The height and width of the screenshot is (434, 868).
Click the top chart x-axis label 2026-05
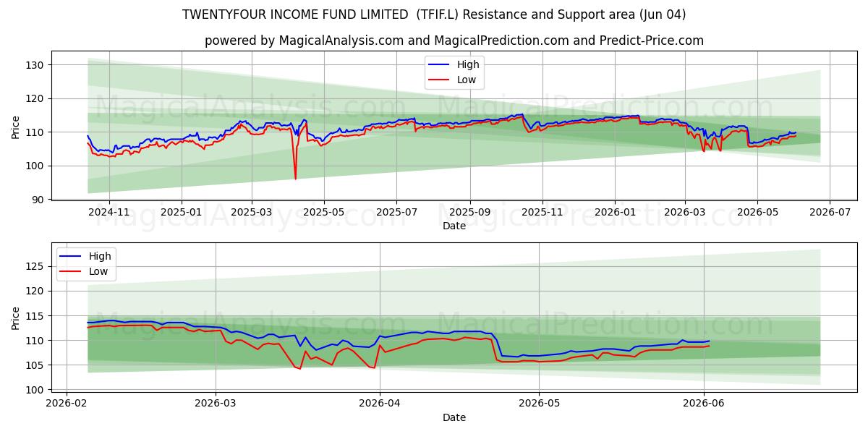pyautogui.click(x=757, y=213)
